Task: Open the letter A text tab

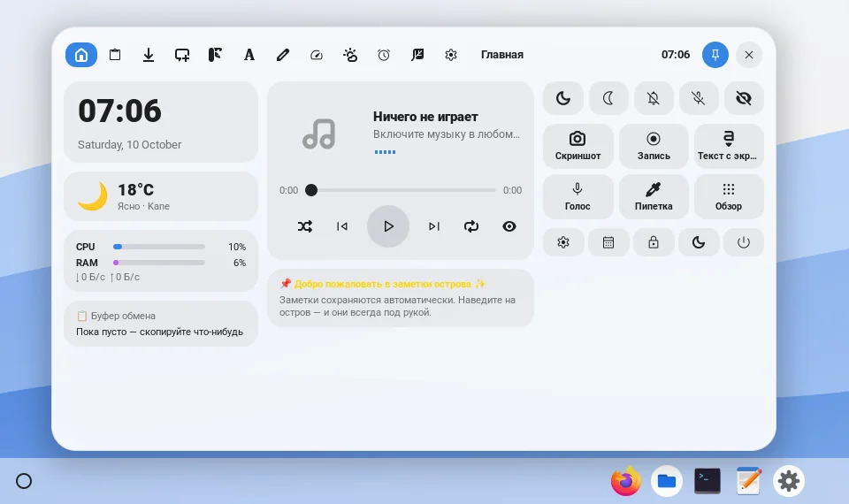Action: pyautogui.click(x=249, y=55)
